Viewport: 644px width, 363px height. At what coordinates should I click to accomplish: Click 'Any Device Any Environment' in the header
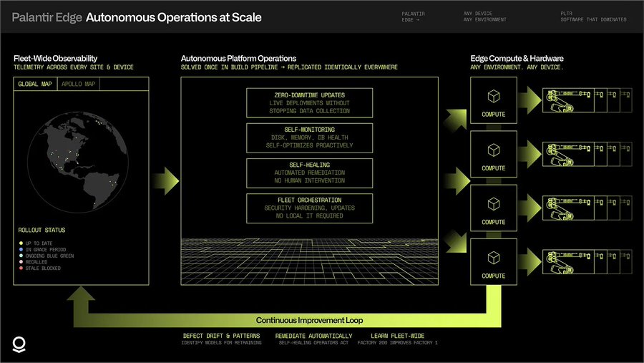pos(484,17)
